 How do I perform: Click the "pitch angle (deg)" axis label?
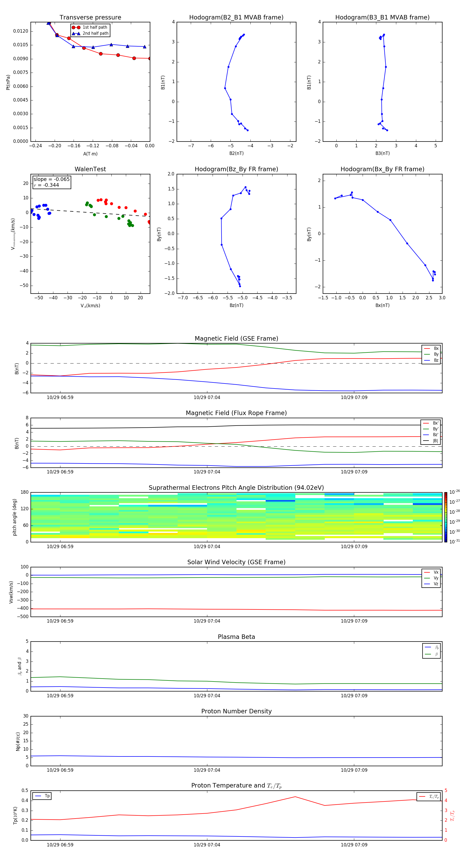(14, 517)
